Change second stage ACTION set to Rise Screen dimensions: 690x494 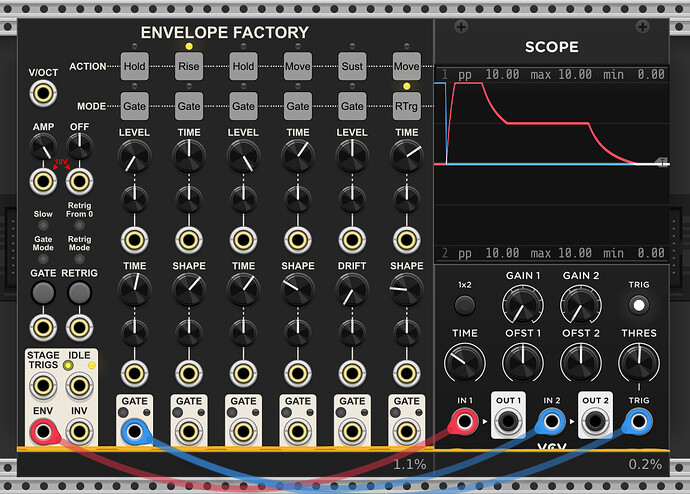pyautogui.click(x=189, y=66)
